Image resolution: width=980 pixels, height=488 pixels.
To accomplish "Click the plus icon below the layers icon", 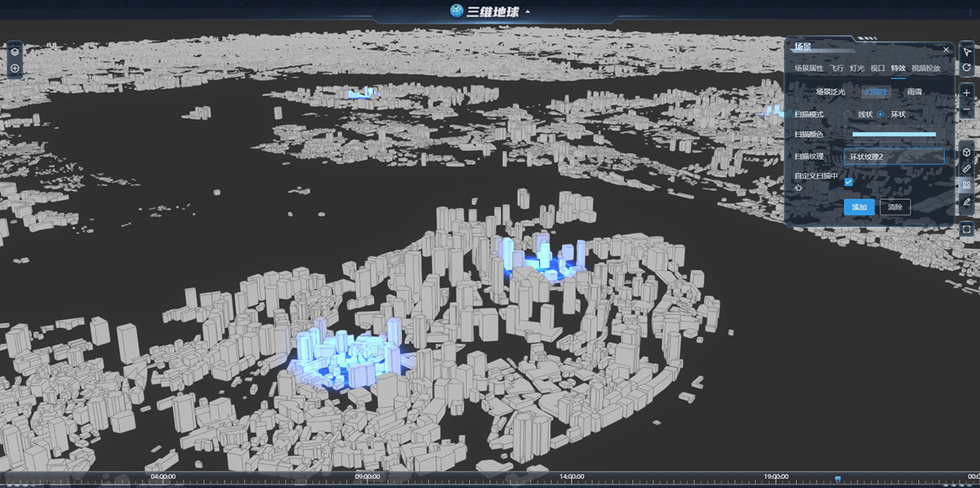I will [13, 68].
